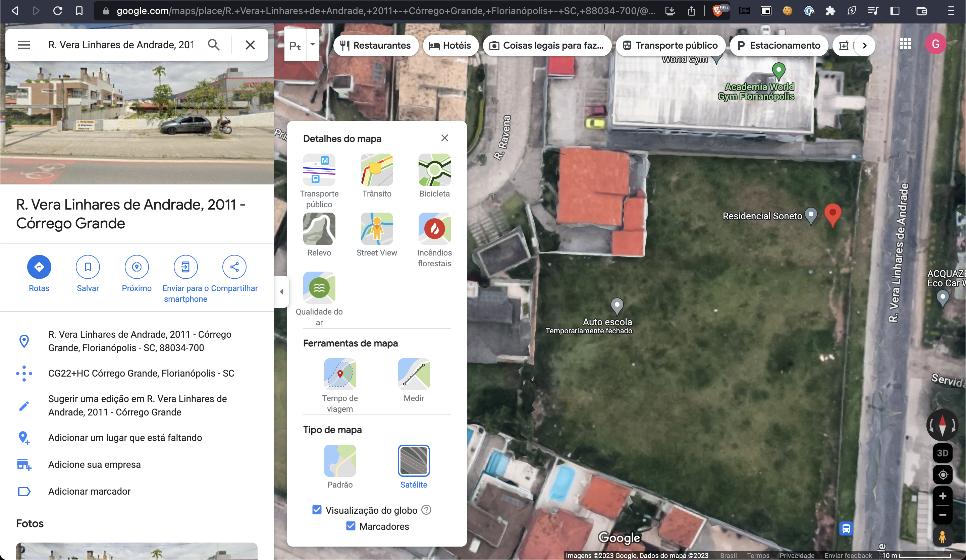The height and width of the screenshot is (560, 966).
Task: Turn on Street View layer
Action: (377, 229)
